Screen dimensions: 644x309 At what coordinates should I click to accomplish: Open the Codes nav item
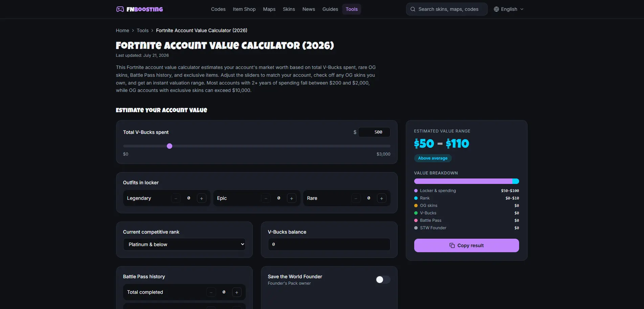tap(218, 9)
